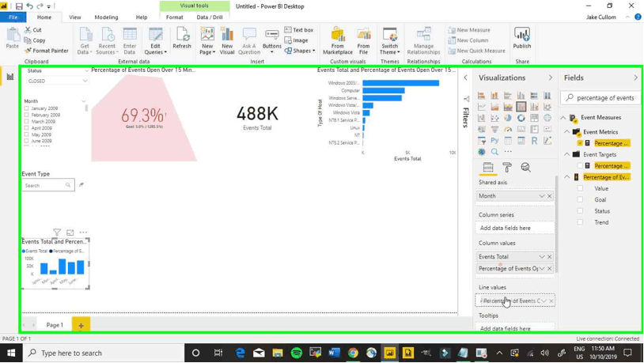Insert a Python visual
Screen dimensions: 644x363
click(494, 141)
